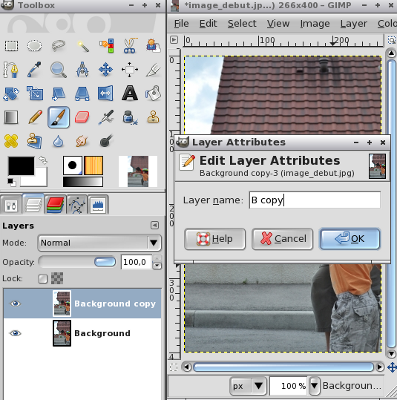This screenshot has height=400, width=397.
Task: Click OK in Layer Attributes dialog
Action: (350, 239)
